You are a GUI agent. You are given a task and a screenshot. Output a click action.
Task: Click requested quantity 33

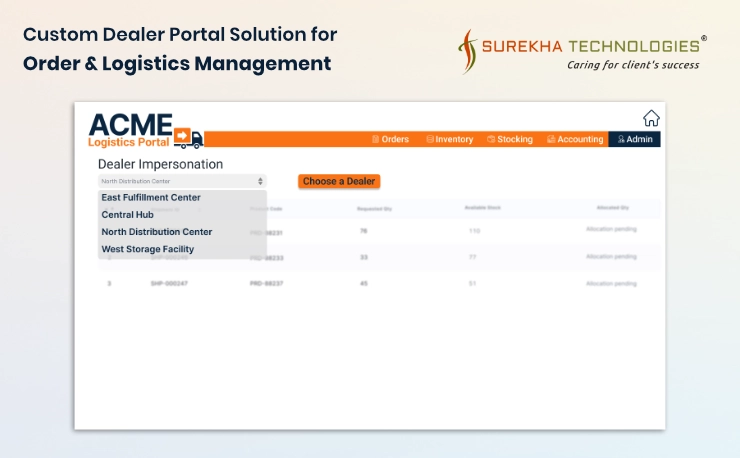pyautogui.click(x=364, y=257)
